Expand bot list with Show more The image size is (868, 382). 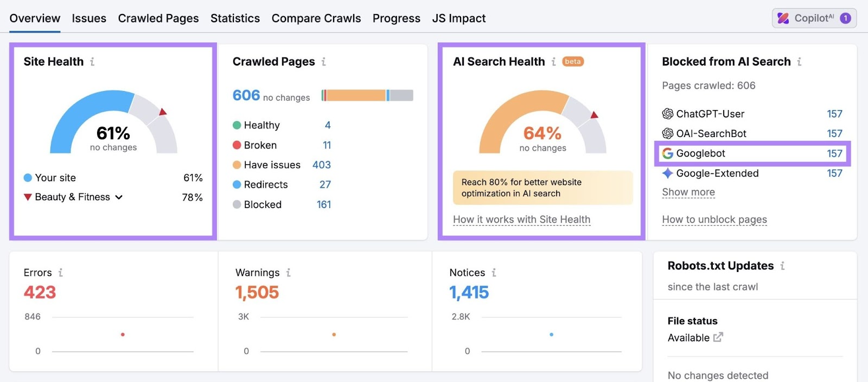(x=688, y=192)
